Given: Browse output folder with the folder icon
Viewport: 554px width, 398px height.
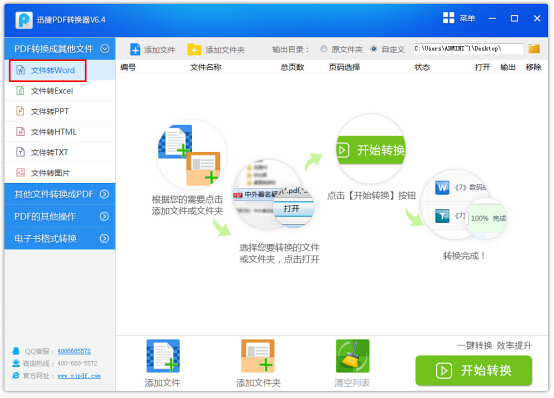Looking at the screenshot, I should pyautogui.click(x=534, y=49).
